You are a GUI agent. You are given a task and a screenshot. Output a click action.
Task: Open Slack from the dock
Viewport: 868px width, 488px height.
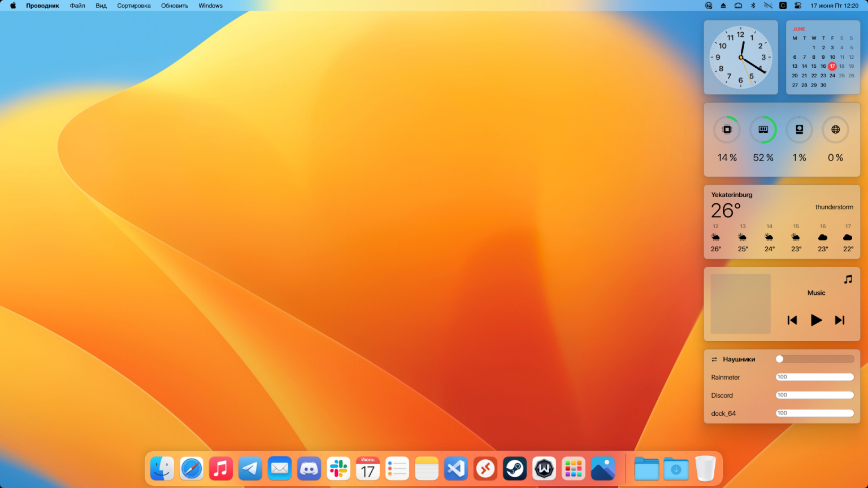coord(338,469)
